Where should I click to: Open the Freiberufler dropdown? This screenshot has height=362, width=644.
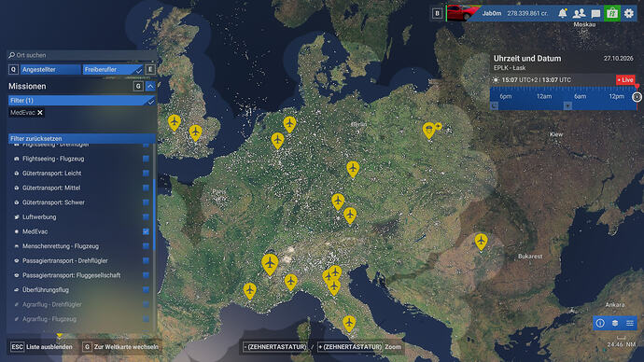pos(113,70)
